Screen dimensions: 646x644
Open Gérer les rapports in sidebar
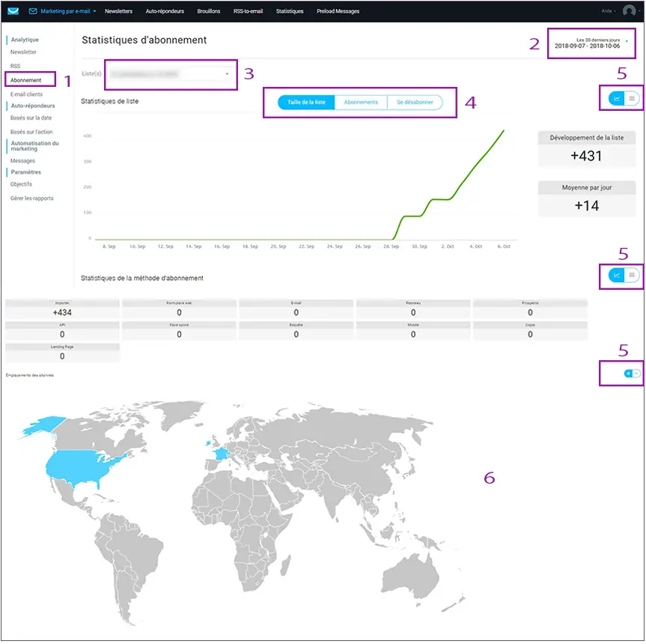point(31,198)
